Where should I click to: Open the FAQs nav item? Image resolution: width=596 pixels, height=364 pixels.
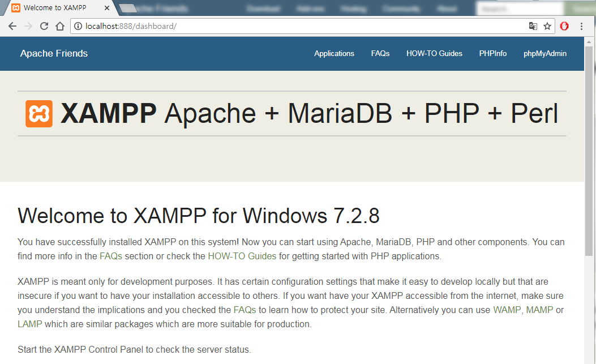380,54
